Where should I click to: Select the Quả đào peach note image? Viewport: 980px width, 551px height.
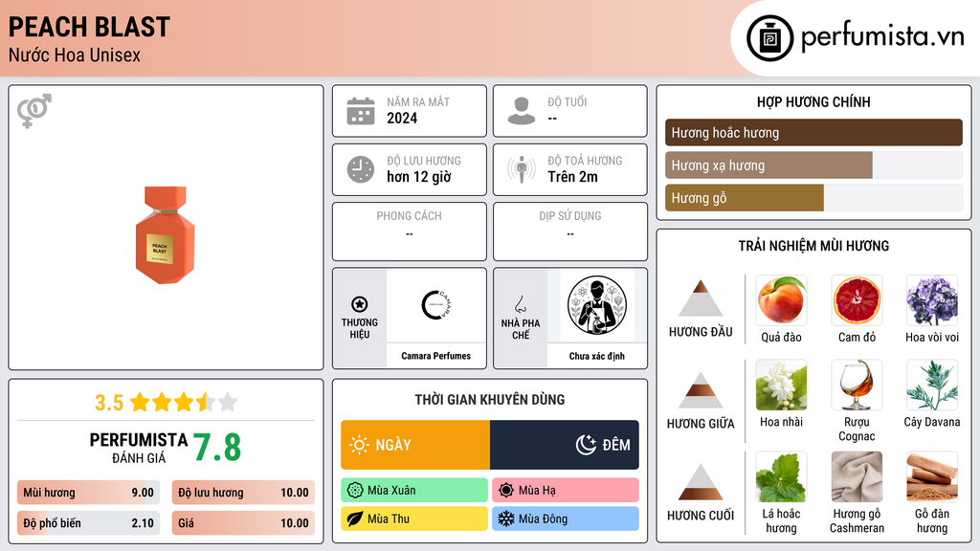click(x=781, y=299)
